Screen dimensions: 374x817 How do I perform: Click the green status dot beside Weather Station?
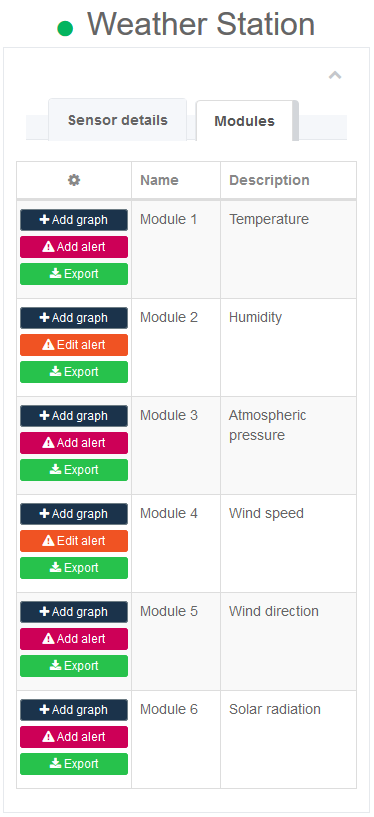coord(65,28)
